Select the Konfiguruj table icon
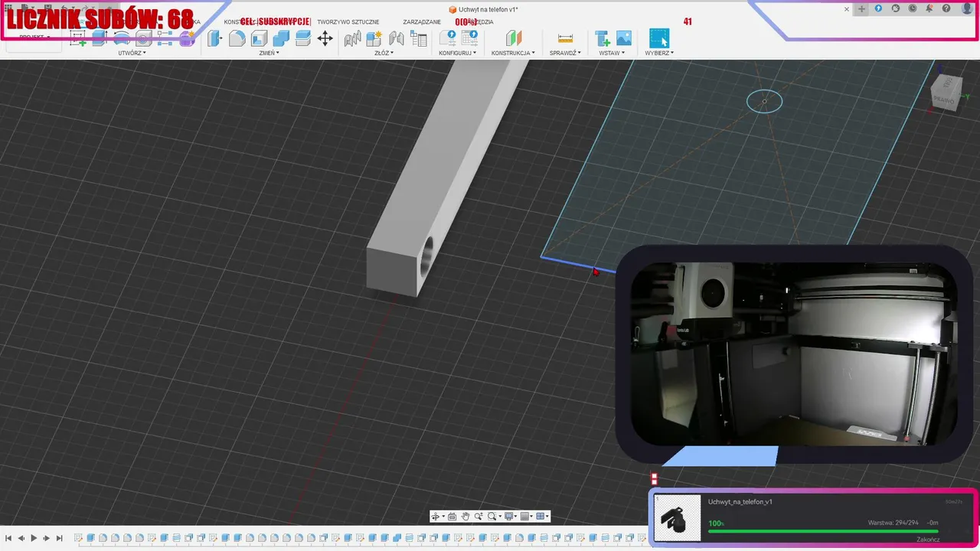Viewport: 980px width, 551px height. click(x=470, y=38)
